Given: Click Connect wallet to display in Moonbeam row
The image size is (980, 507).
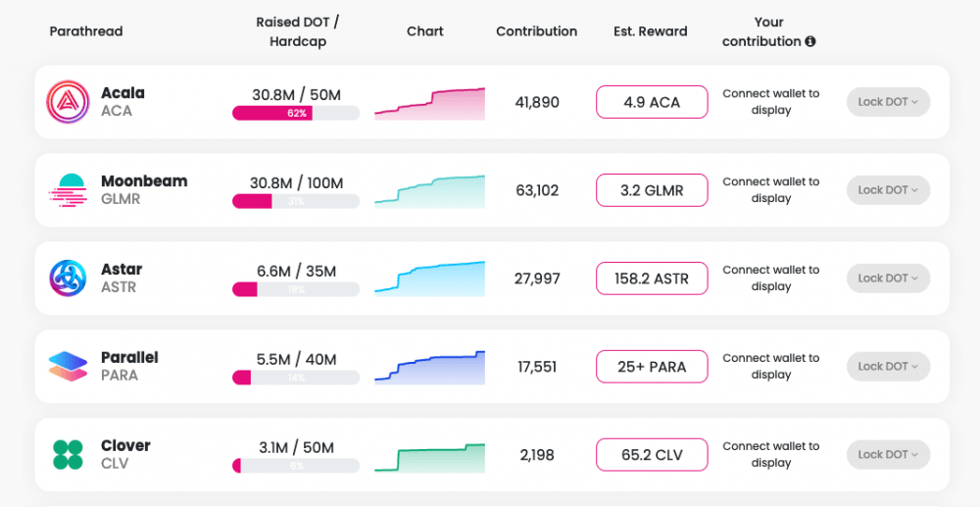Looking at the screenshot, I should coord(770,190).
